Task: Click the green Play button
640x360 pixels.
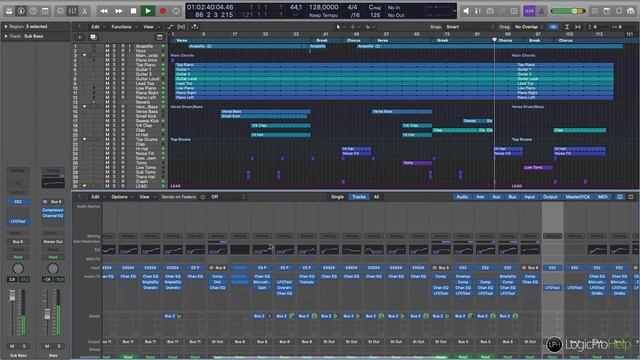Action: [x=148, y=11]
